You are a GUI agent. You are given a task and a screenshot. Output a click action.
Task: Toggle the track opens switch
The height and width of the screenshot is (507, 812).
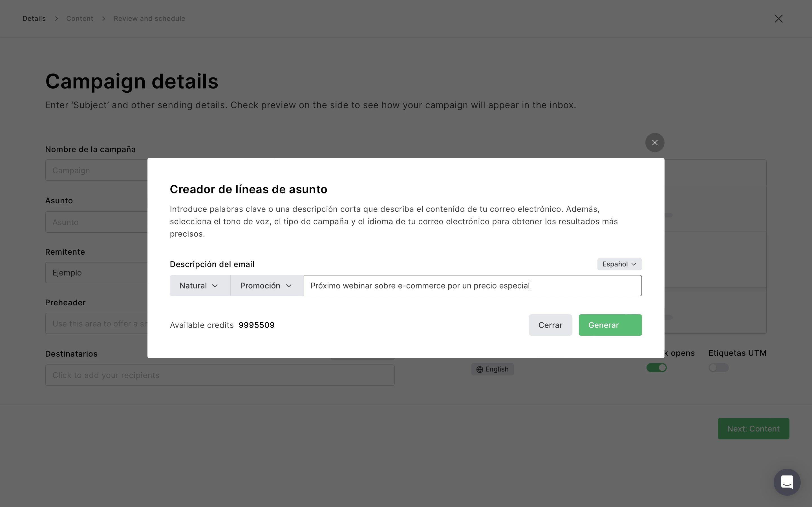pos(656,368)
